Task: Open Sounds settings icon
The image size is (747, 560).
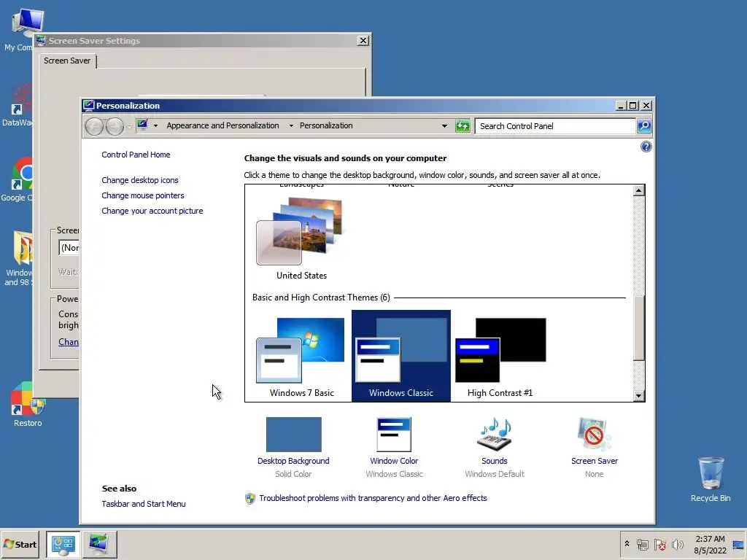Action: (495, 435)
